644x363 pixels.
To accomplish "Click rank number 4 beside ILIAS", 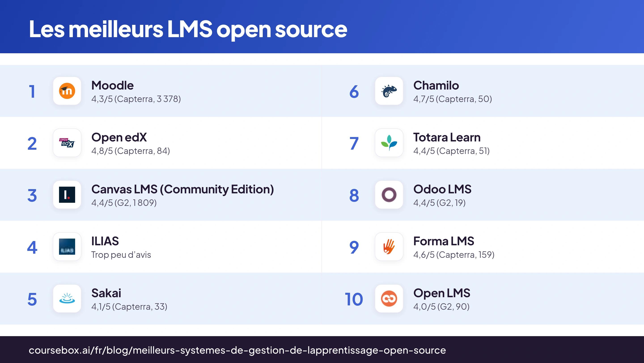I will (x=32, y=247).
